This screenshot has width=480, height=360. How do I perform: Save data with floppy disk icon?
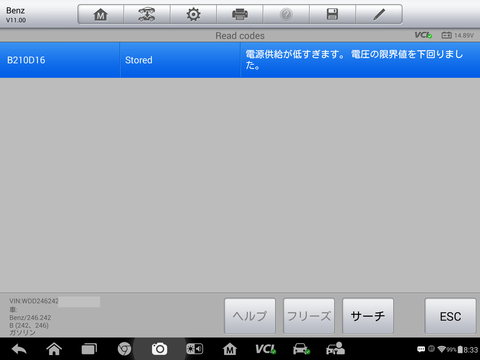point(332,14)
